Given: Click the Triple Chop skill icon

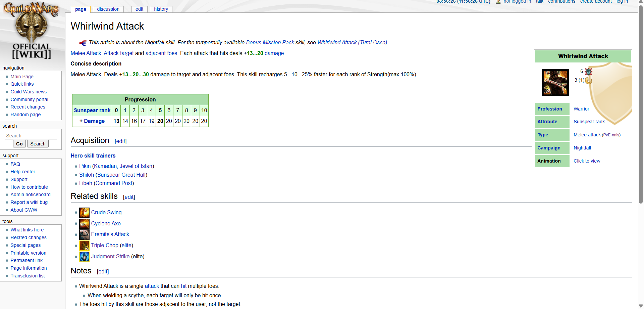Looking at the screenshot, I should (x=84, y=246).
